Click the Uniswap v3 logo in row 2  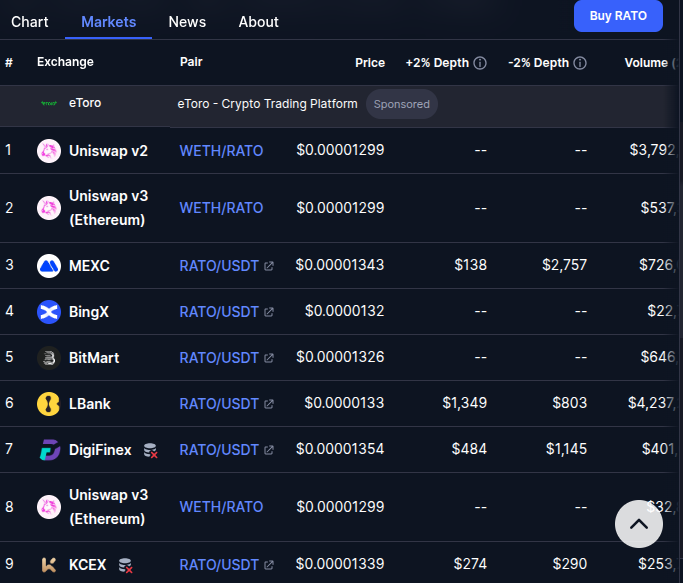click(x=49, y=208)
